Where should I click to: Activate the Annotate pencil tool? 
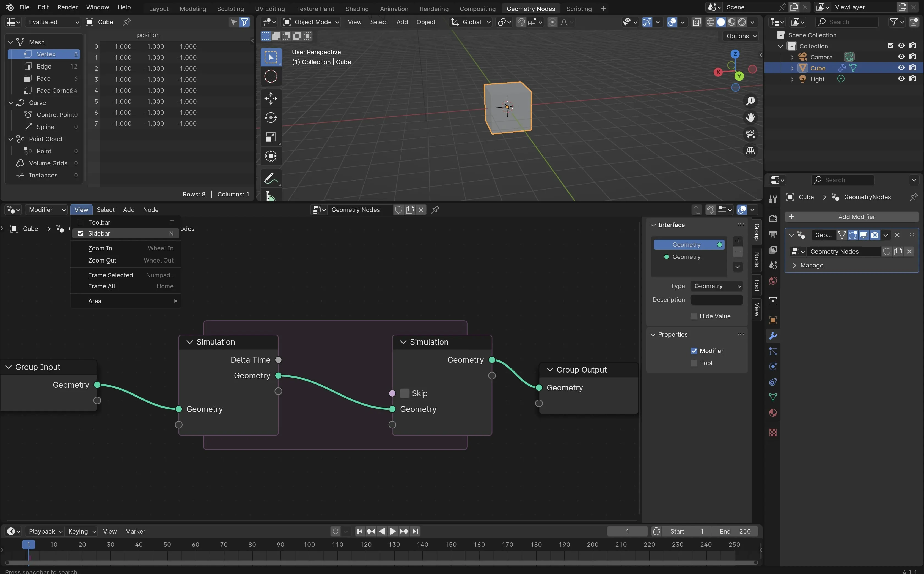[x=270, y=178]
